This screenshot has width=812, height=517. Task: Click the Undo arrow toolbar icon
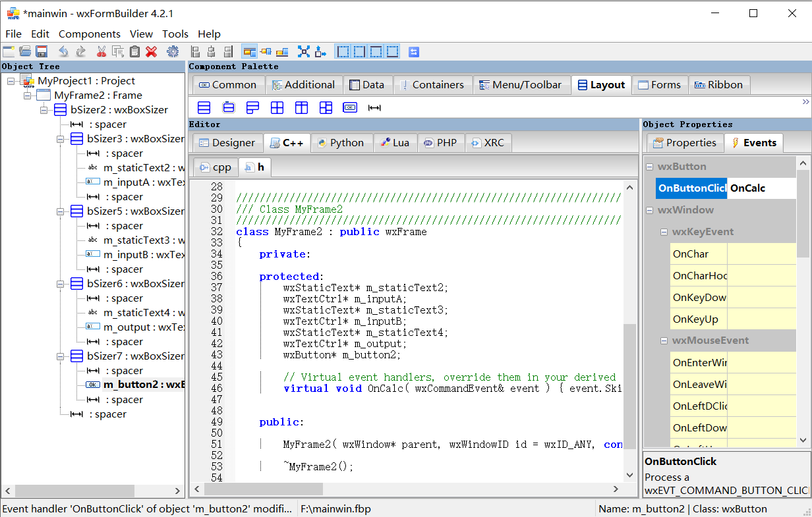pyautogui.click(x=63, y=51)
